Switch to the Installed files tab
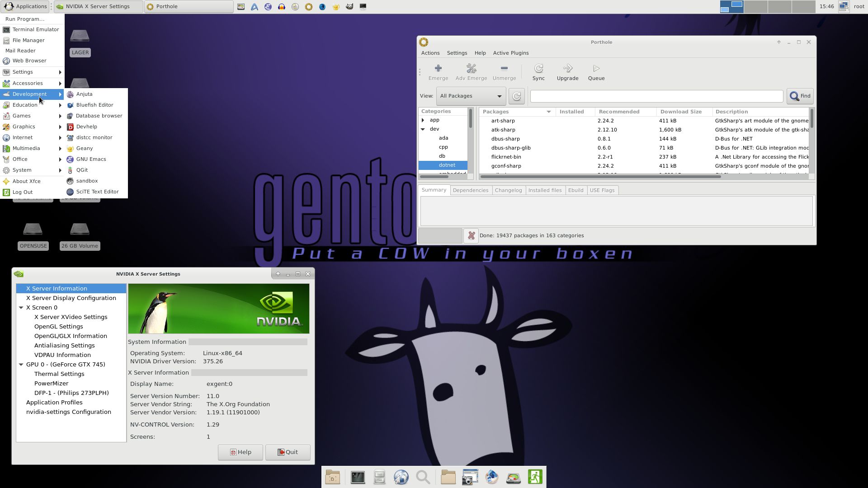868x488 pixels. coord(545,190)
